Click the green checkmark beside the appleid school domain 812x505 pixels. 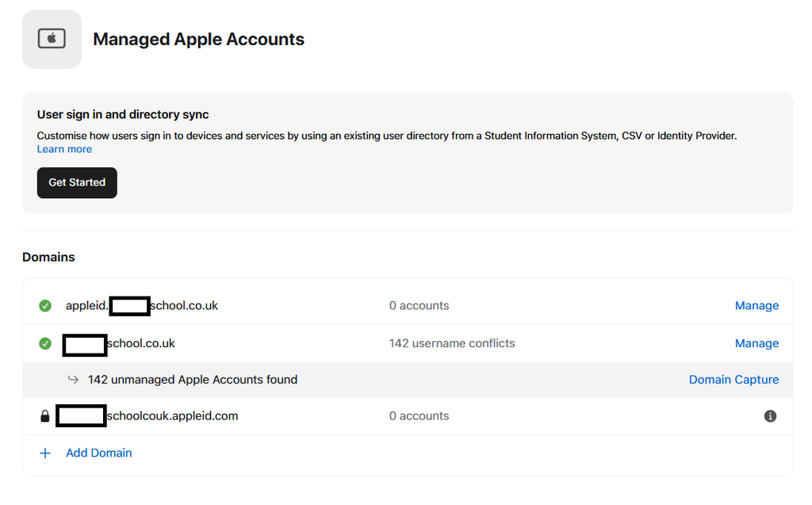(x=45, y=305)
